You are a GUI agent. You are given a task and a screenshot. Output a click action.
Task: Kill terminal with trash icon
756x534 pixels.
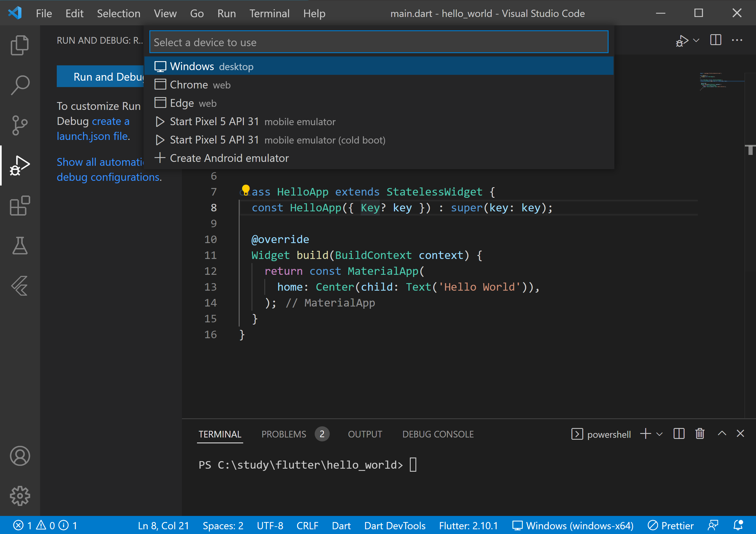pos(700,434)
